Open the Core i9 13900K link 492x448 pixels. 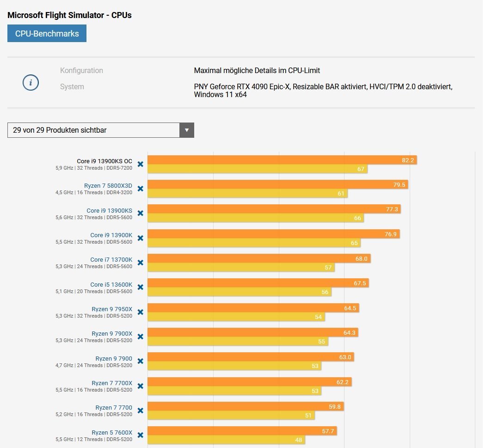111,235
